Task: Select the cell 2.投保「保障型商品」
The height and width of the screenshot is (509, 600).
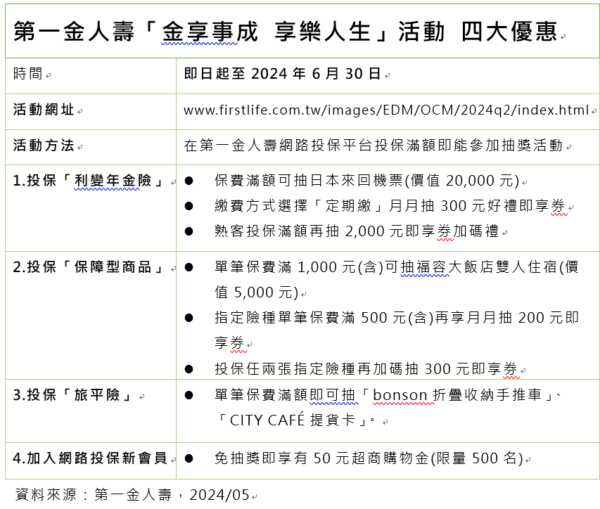Action: 91,315
